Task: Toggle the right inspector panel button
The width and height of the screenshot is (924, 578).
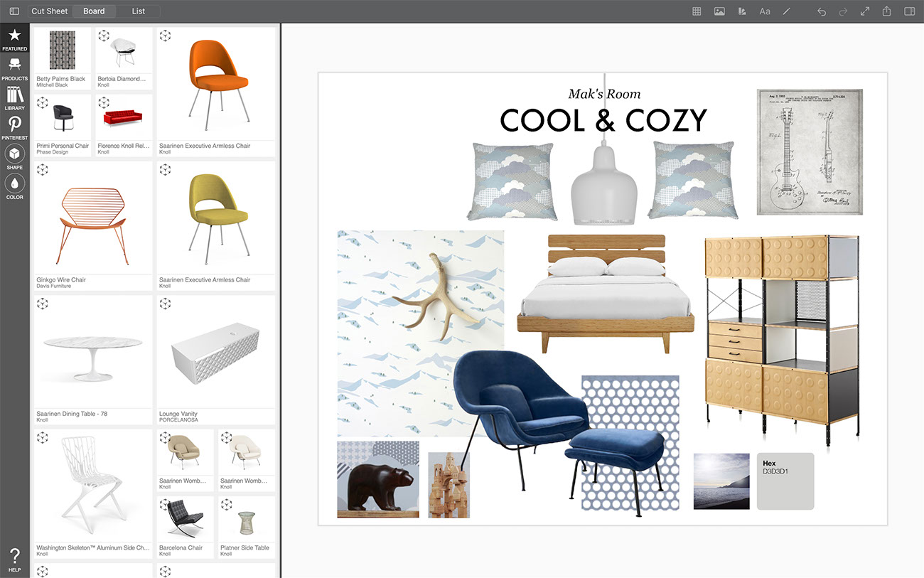Action: [909, 11]
